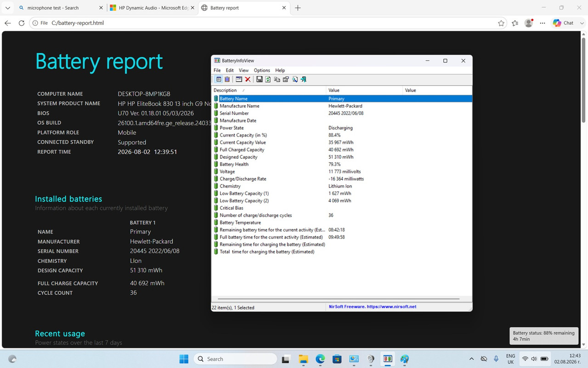Select the Battery Name row
The image size is (588, 368).
(x=342, y=98)
